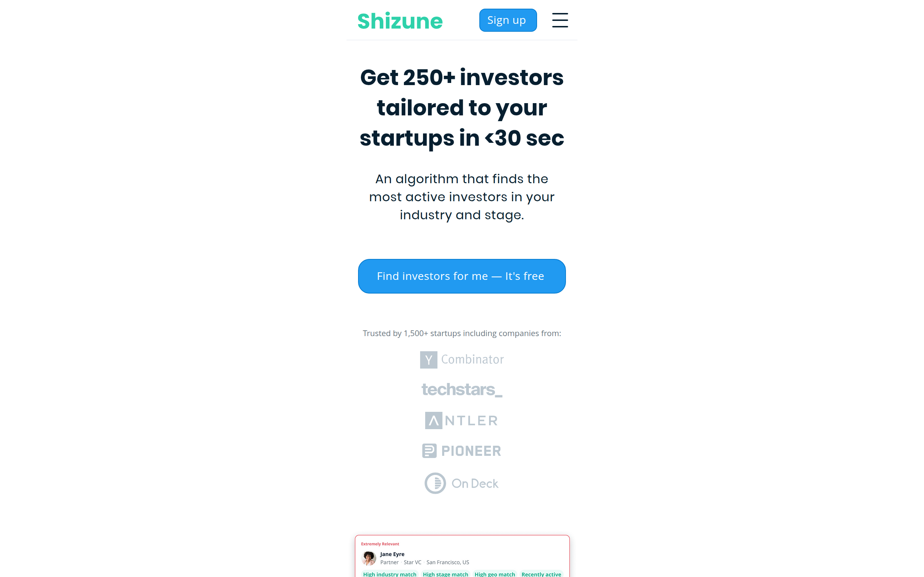Screen dimensions: 924x577
Task: Click the Shizune logo
Action: coord(400,21)
